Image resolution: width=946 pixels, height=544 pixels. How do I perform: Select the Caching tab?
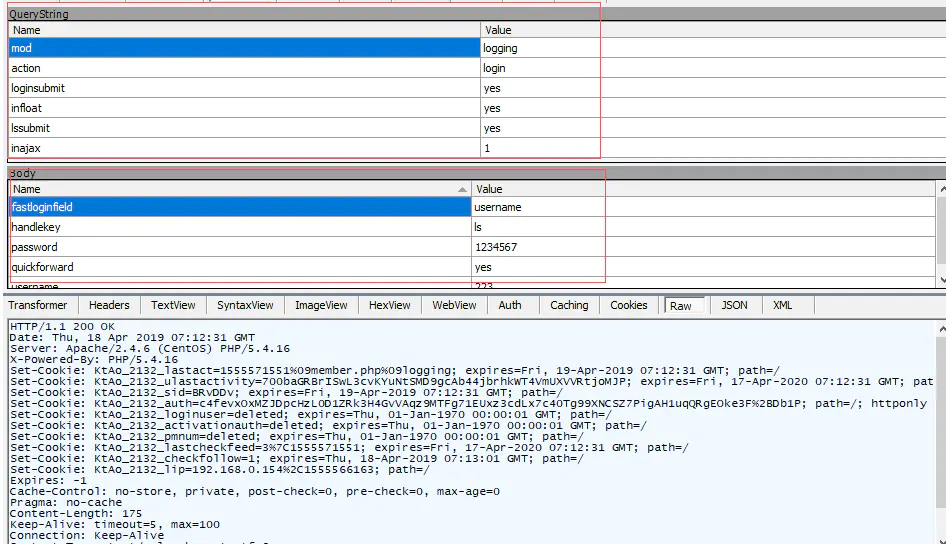[x=569, y=305]
